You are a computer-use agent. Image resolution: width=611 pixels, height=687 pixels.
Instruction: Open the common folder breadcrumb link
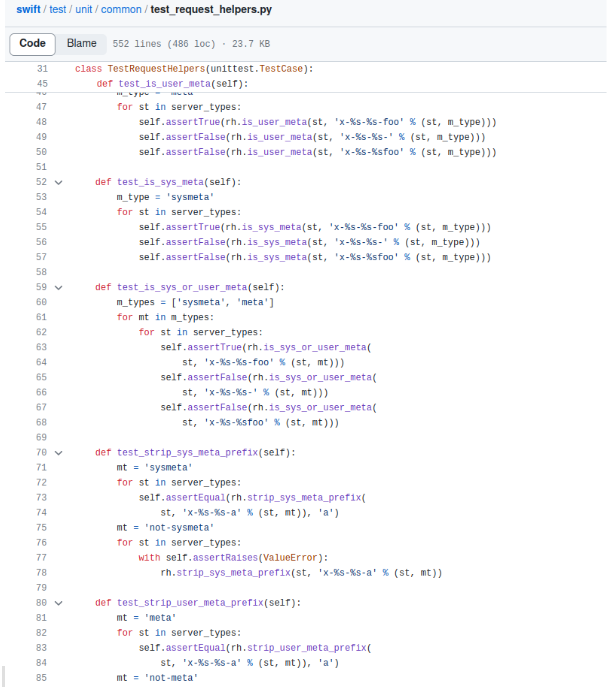tap(121, 9)
